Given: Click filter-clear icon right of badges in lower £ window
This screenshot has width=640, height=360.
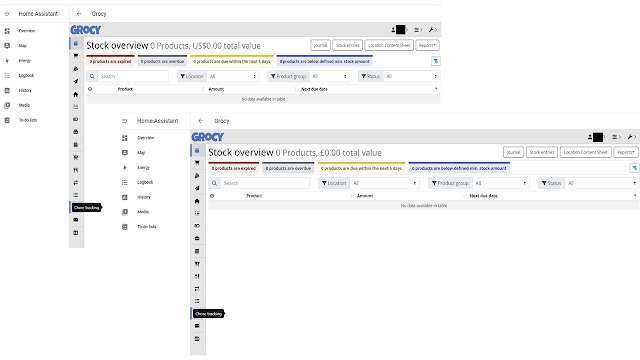Looking at the screenshot, I should (x=635, y=168).
